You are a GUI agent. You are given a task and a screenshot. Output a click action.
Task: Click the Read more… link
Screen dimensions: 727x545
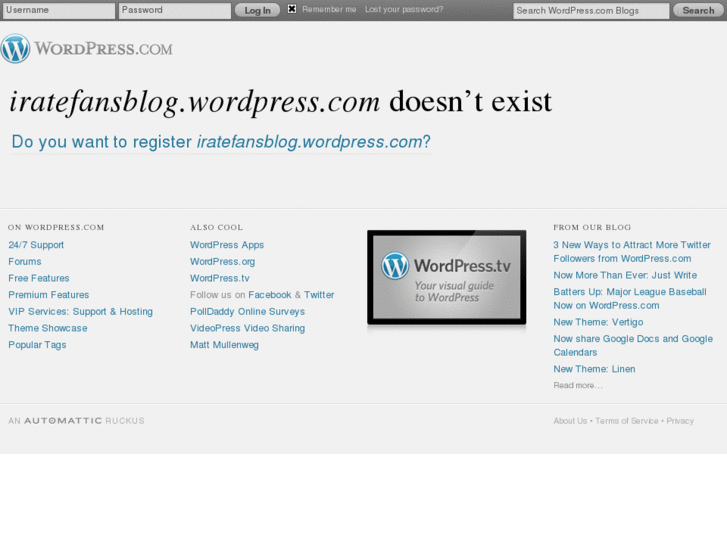(x=578, y=385)
